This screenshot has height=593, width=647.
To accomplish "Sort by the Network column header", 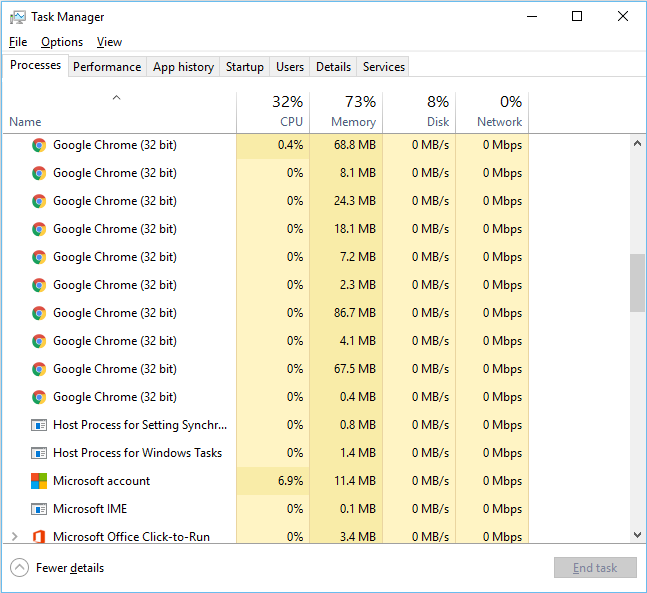I will [492, 112].
